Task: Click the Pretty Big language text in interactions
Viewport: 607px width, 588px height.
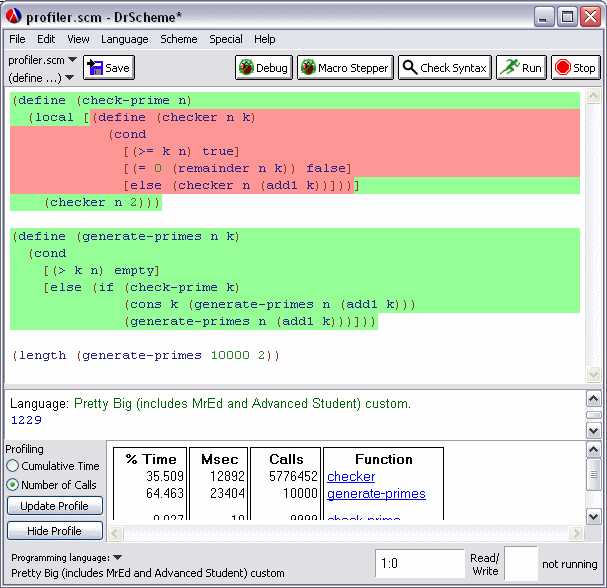Action: [242, 403]
